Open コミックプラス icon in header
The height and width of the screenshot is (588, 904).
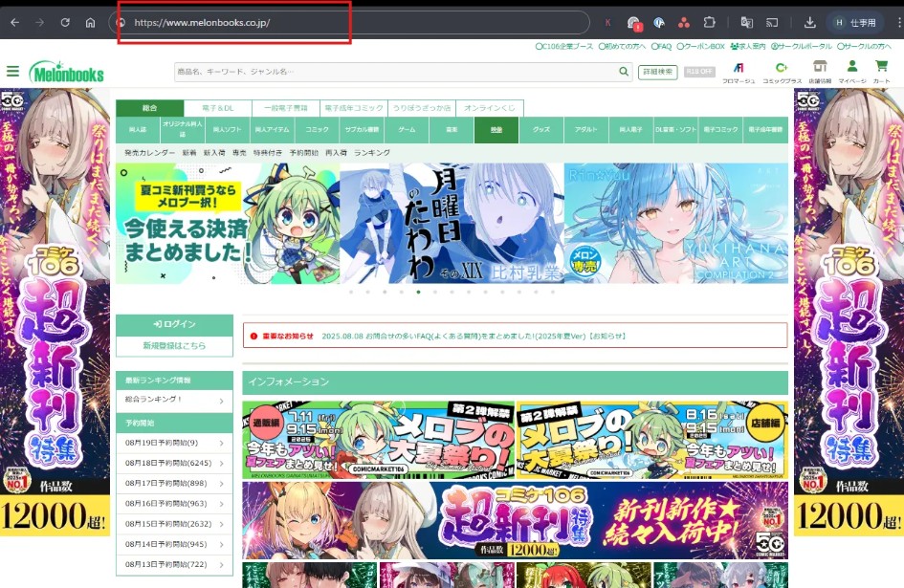pyautogui.click(x=782, y=73)
